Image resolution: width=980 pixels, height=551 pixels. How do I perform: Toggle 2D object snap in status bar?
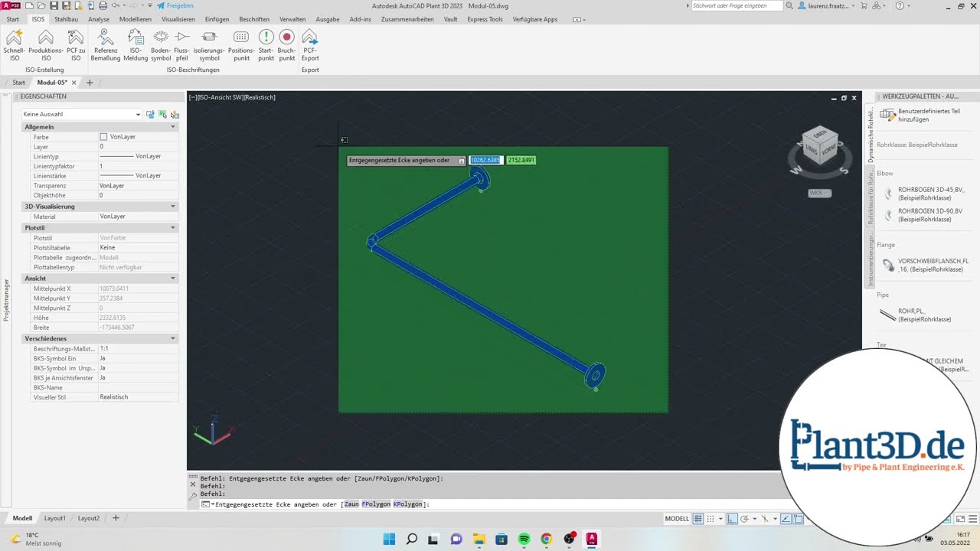pos(798,518)
